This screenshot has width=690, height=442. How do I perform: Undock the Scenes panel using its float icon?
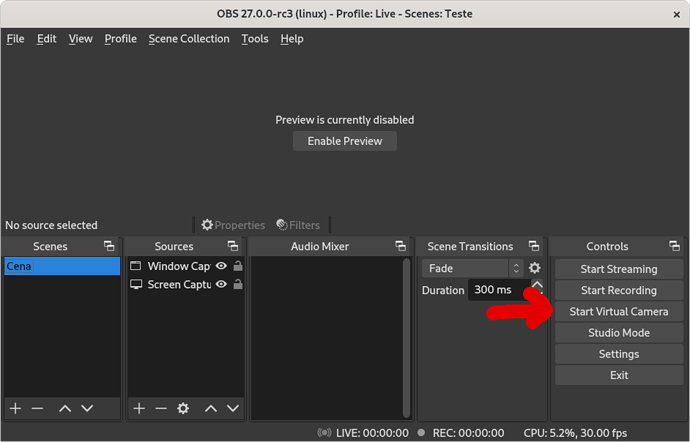click(x=109, y=246)
